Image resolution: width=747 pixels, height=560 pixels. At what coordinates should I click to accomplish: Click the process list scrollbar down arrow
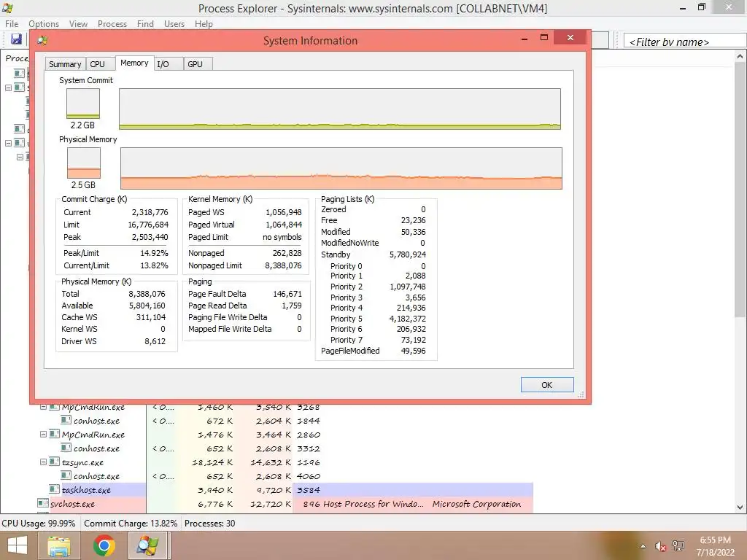coord(740,507)
